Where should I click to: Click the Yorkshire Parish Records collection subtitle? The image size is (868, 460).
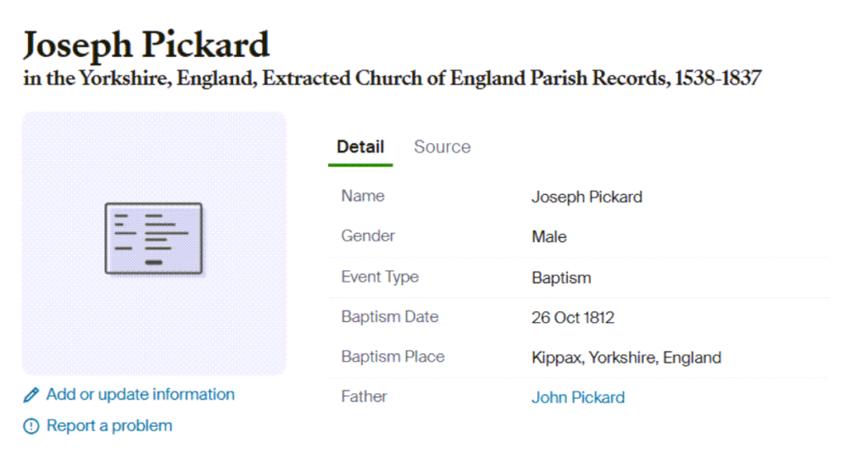coord(392,79)
